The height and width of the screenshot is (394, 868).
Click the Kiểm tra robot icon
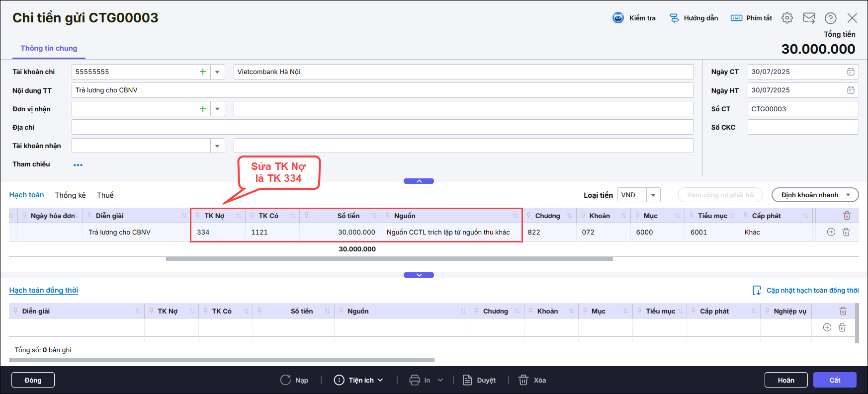[618, 18]
